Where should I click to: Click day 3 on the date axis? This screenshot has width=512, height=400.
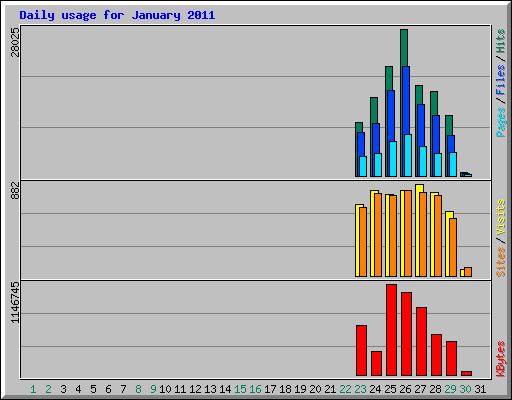[63, 389]
